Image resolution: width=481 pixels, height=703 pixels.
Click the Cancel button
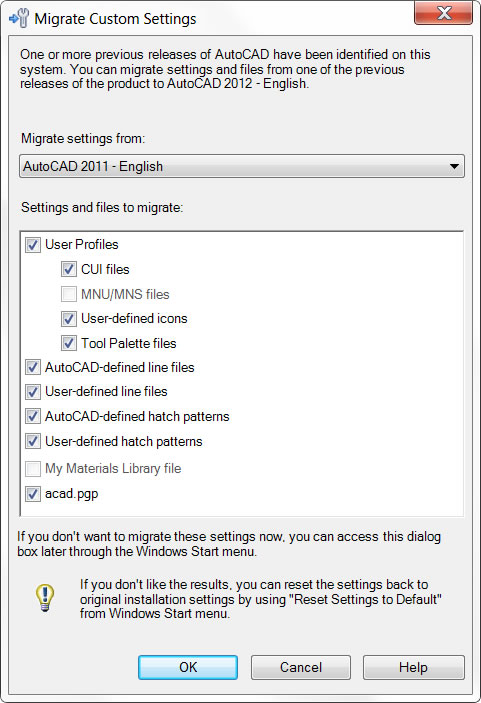point(301,667)
